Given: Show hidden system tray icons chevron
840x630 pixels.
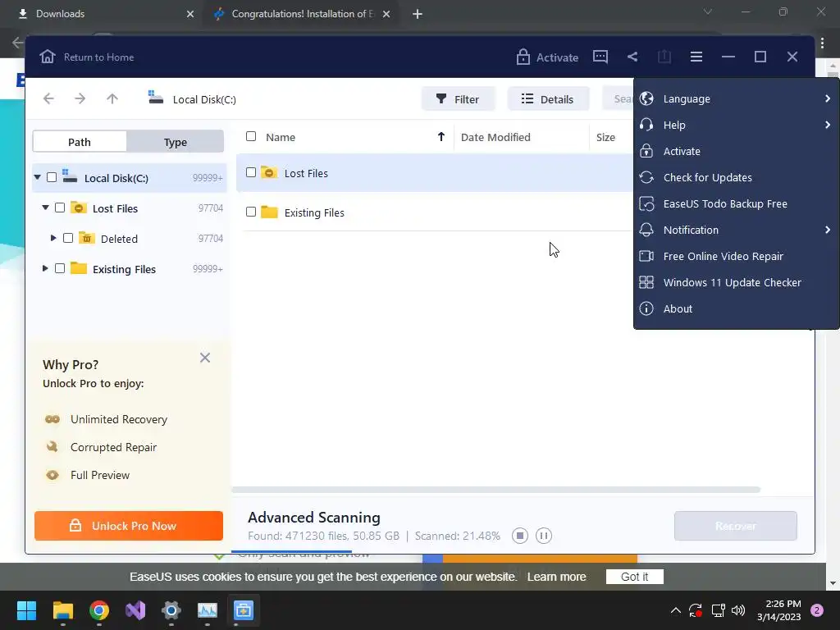Looking at the screenshot, I should click(x=676, y=610).
